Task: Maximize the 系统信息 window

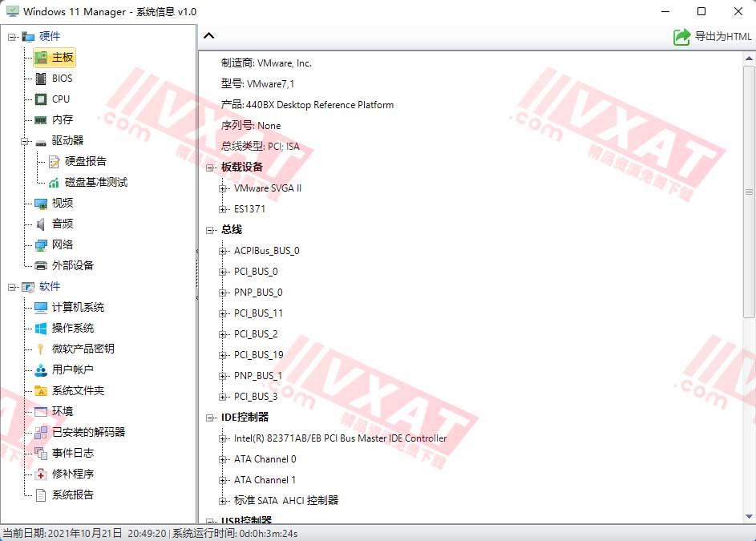Action: click(701, 11)
